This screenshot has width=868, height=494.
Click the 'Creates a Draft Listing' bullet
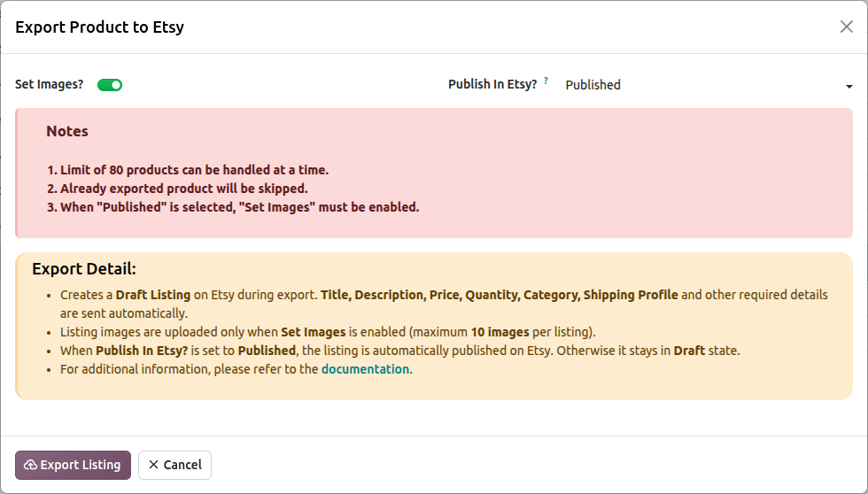click(444, 304)
